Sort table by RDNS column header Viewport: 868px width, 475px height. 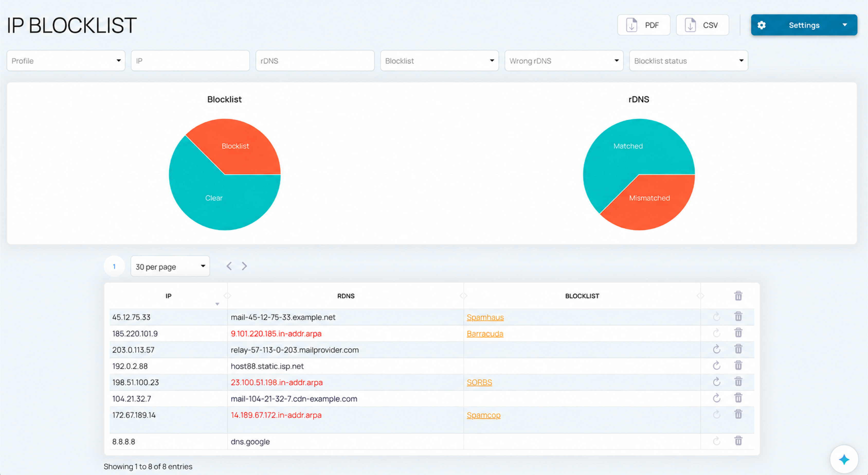(346, 296)
